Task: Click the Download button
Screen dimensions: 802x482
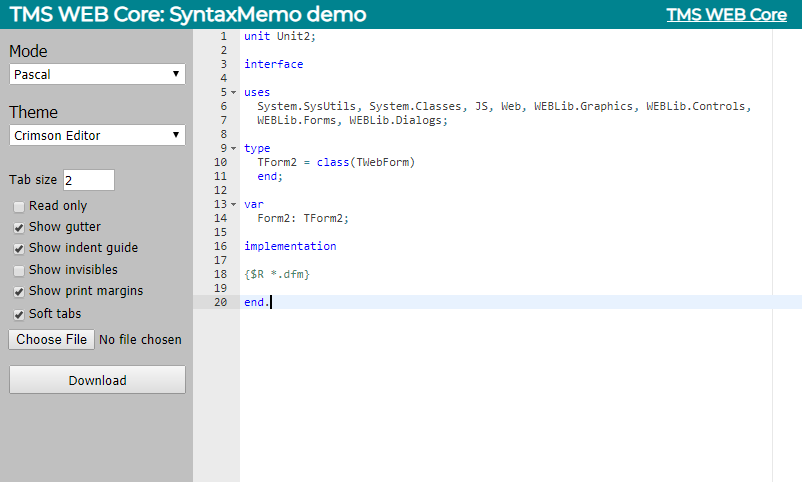Action: pyautogui.click(x=97, y=380)
